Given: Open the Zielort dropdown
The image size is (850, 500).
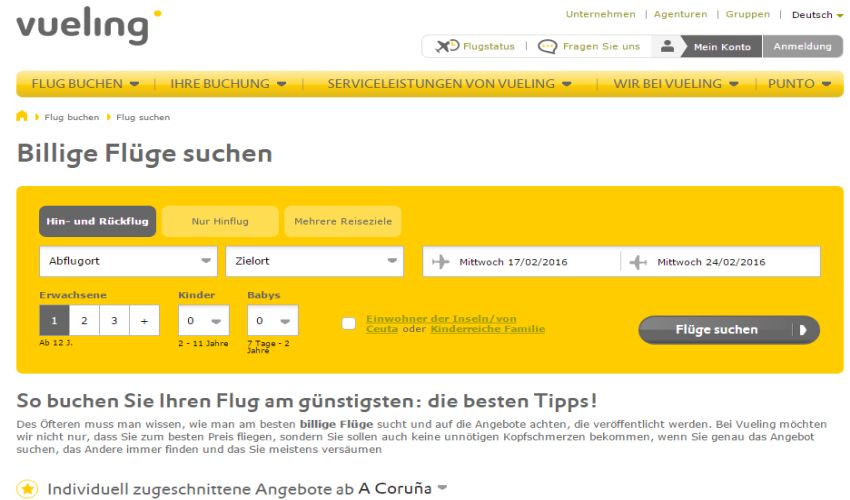Looking at the screenshot, I should tap(314, 261).
